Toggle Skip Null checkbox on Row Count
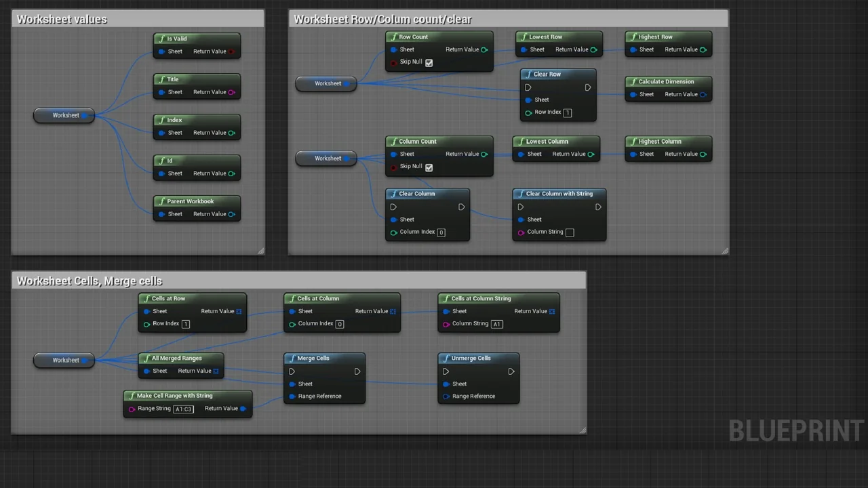 (429, 62)
